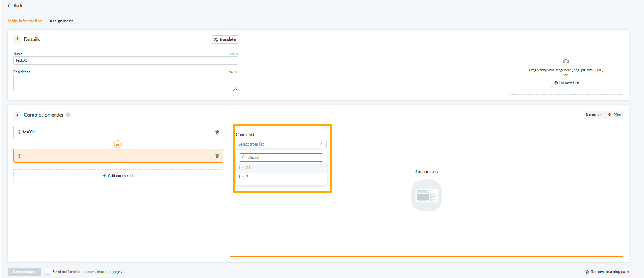Click trash icon on highlighted empty course list

click(x=217, y=156)
